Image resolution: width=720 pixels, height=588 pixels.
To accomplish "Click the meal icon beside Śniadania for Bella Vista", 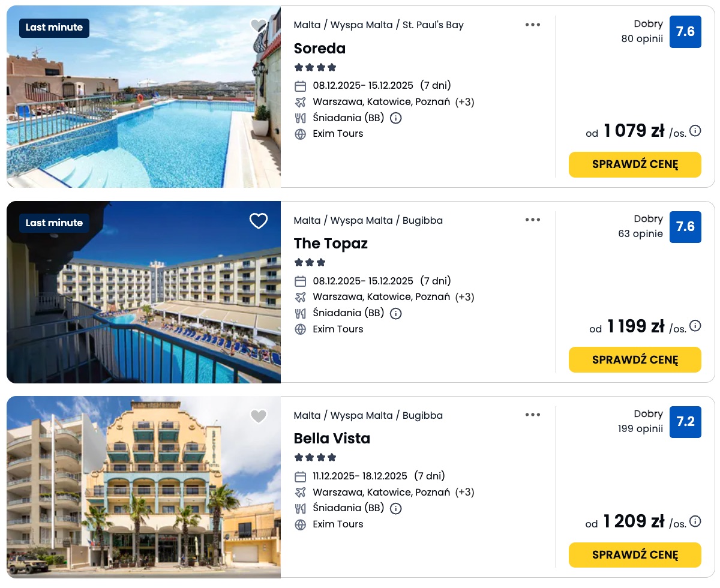I will coord(301,508).
